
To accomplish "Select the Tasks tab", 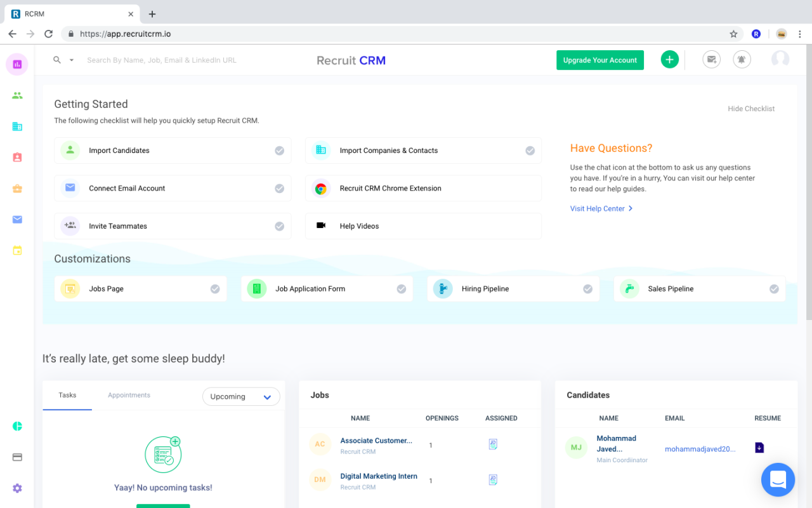I will point(67,395).
